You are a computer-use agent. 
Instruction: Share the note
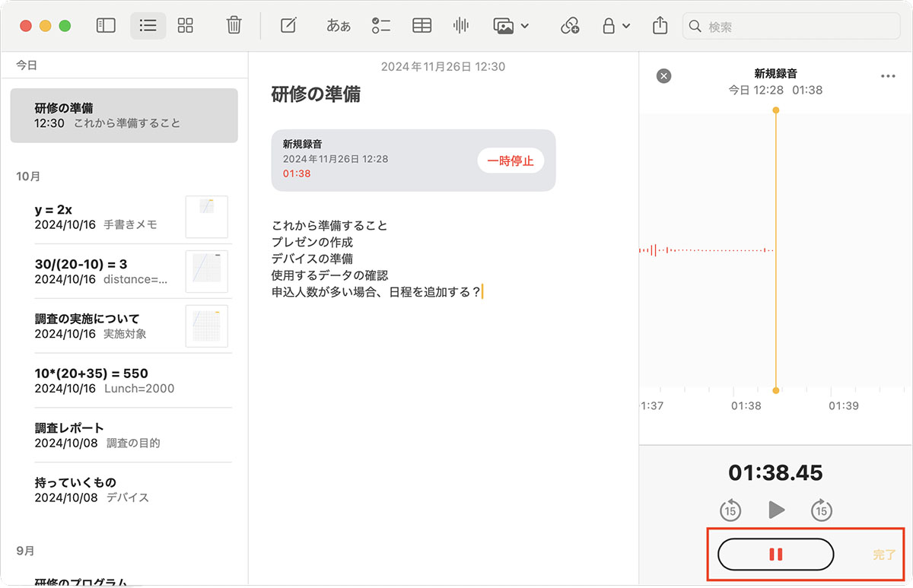[x=660, y=26]
